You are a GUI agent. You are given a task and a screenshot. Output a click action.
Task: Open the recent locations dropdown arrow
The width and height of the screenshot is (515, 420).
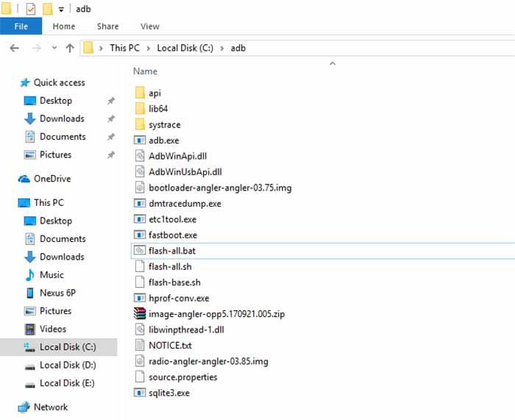(x=54, y=48)
